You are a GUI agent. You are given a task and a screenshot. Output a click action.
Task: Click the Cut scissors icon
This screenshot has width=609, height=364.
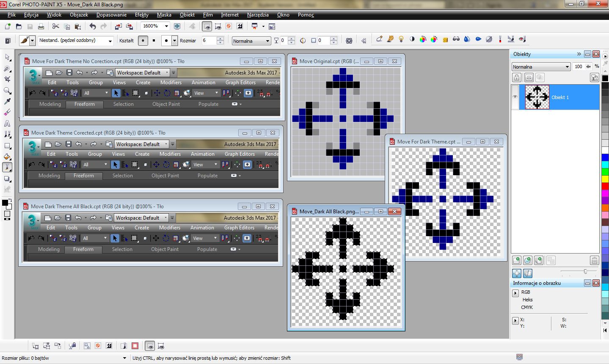55,26
